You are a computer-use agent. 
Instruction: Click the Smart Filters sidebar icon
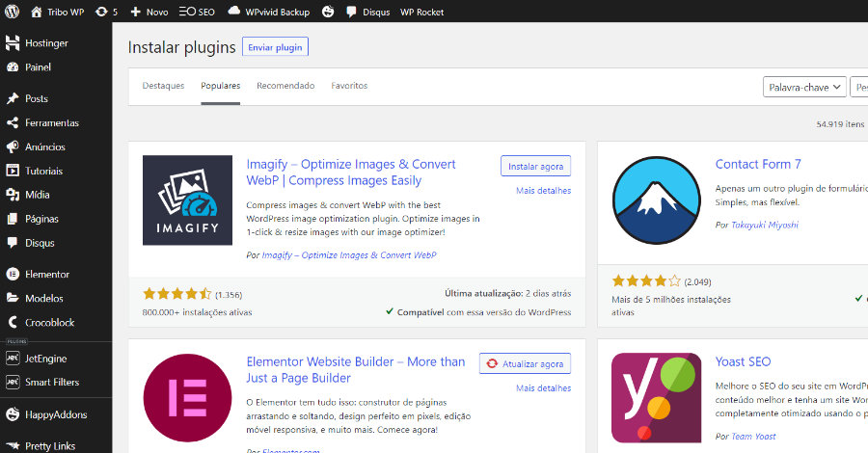pyautogui.click(x=13, y=383)
